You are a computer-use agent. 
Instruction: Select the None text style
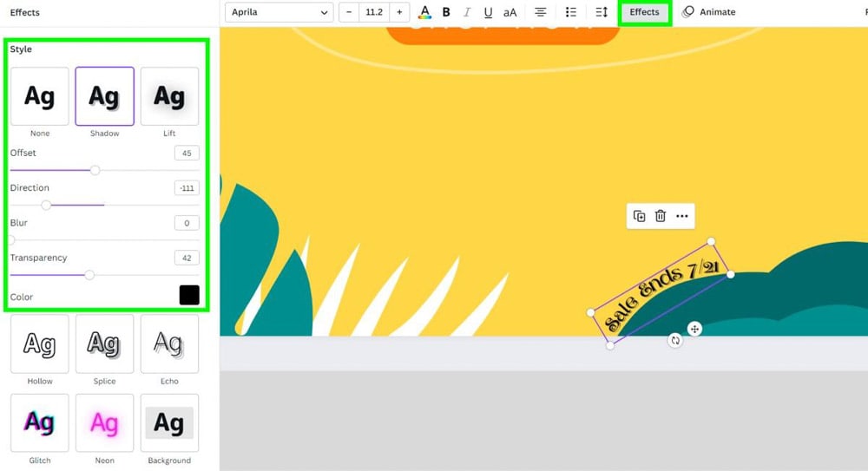click(40, 96)
